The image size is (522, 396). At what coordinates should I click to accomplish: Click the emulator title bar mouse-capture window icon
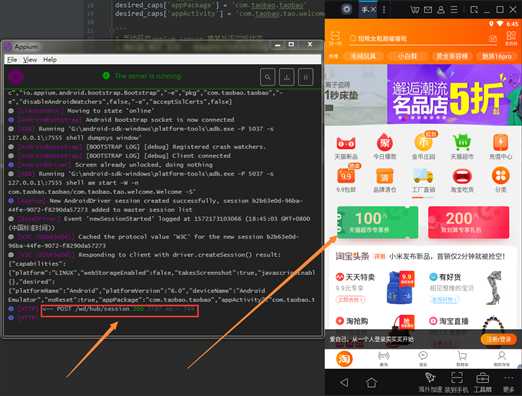click(x=474, y=10)
